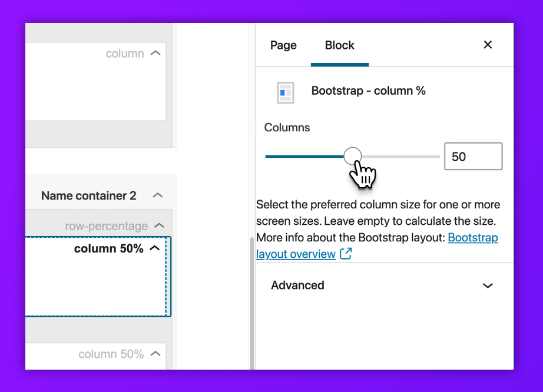Select the Block tab
Screen dimensions: 543x392
click(x=339, y=45)
